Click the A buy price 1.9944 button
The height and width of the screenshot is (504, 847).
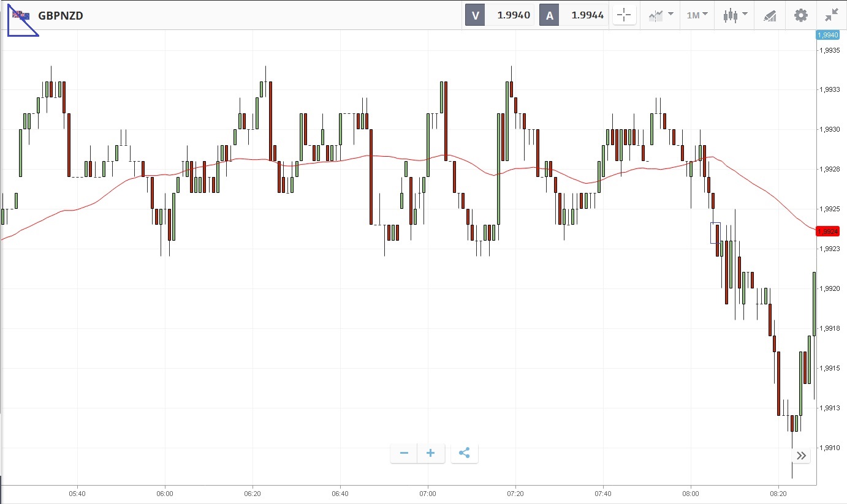(x=574, y=15)
